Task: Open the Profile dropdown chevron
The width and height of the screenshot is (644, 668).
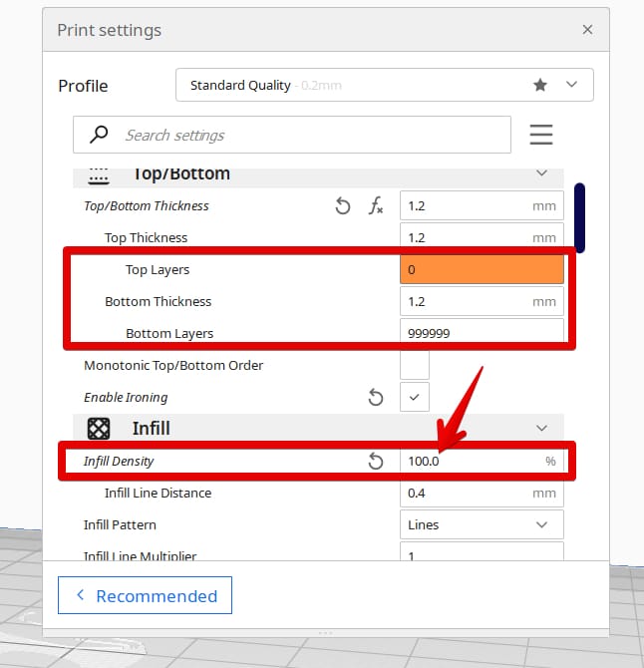Action: [x=571, y=85]
